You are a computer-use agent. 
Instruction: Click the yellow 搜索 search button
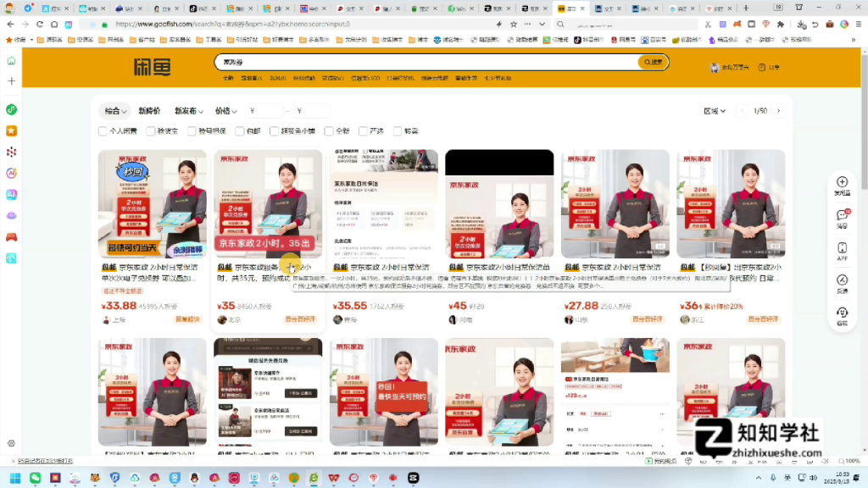click(x=653, y=62)
